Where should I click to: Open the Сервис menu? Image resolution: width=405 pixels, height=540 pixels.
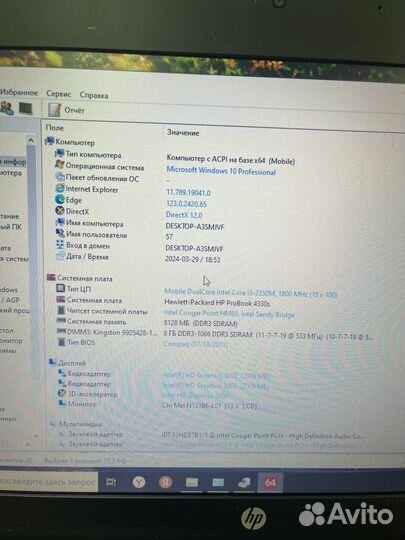(59, 94)
